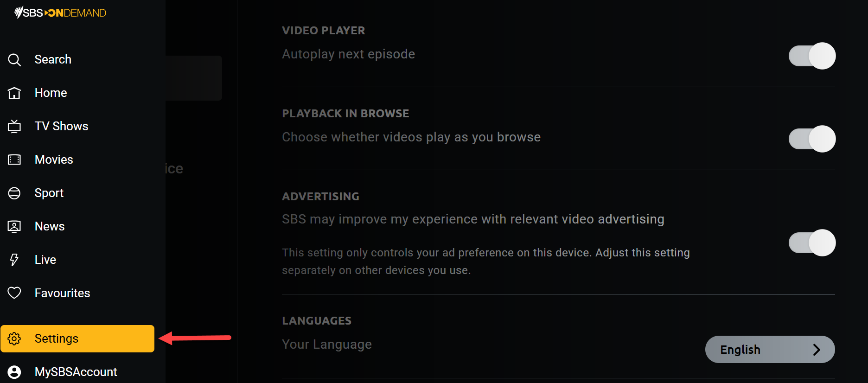Click the MySBSAccount profile avatar icon
868x383 pixels.
[14, 371]
